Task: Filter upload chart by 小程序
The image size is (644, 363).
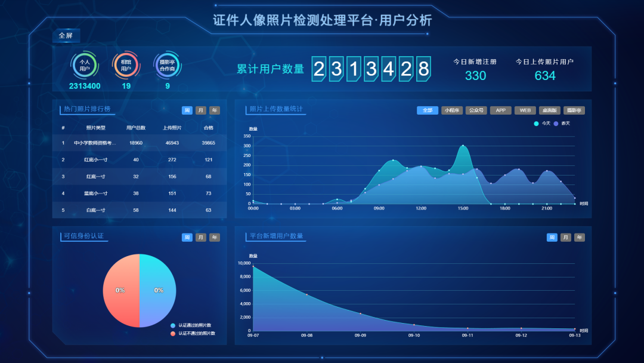Action: 452,110
